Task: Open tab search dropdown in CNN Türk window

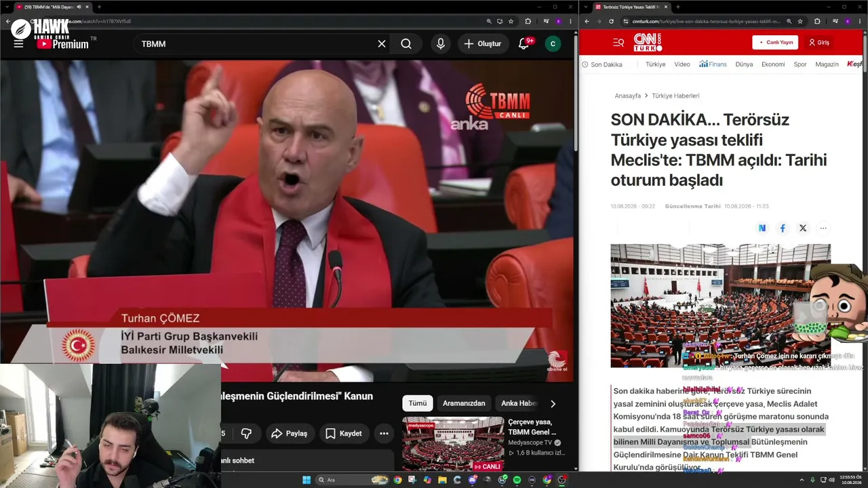Action: click(x=585, y=7)
